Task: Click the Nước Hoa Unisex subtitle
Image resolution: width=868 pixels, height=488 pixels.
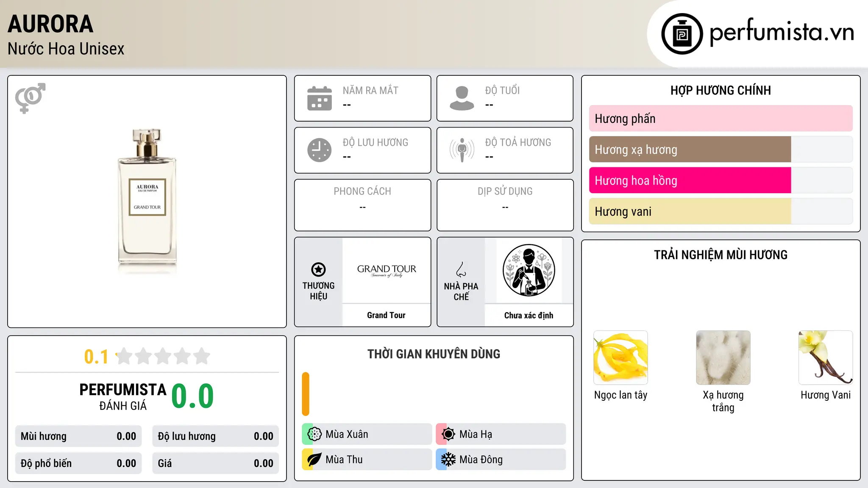Action: click(66, 49)
